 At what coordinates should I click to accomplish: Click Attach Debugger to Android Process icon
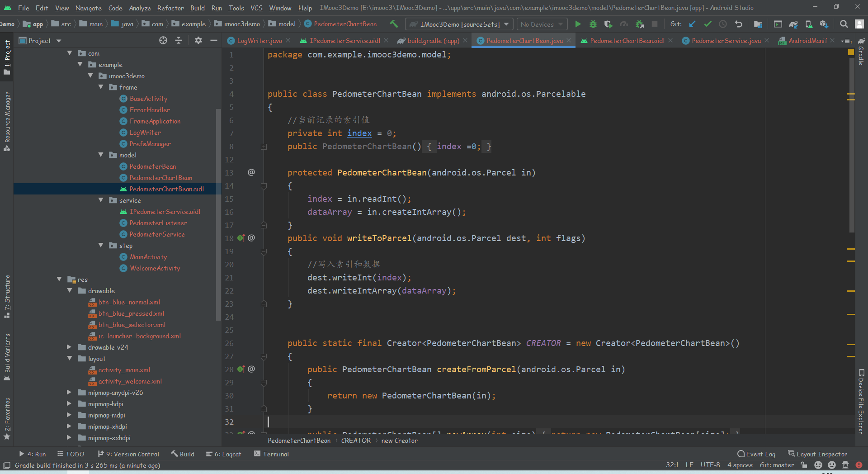[x=639, y=24]
